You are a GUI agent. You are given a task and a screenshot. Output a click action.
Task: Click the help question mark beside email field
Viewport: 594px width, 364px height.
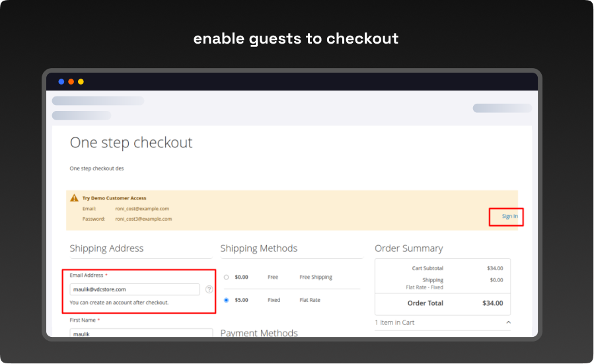[x=209, y=289]
